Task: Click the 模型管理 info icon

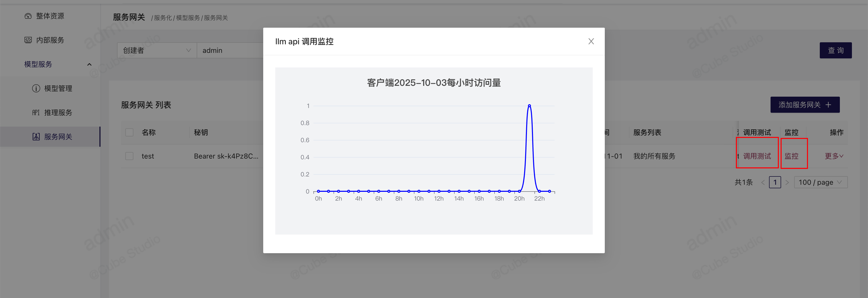Action: [x=36, y=88]
